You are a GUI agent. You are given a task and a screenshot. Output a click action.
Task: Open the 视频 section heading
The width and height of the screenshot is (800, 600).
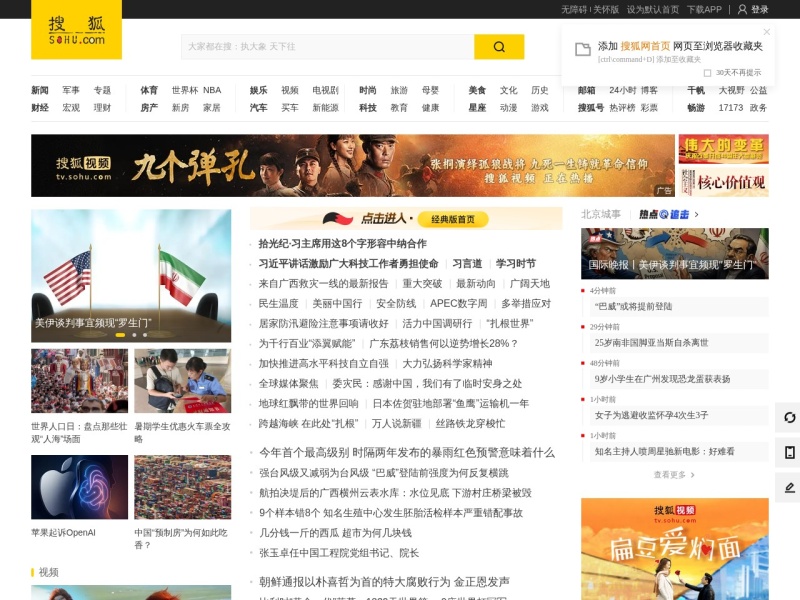click(48, 572)
